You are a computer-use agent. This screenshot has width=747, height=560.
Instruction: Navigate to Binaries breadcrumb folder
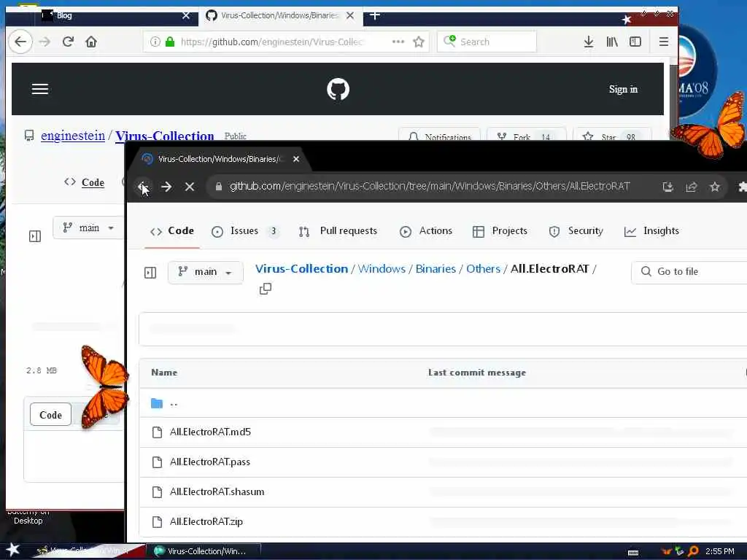point(436,268)
